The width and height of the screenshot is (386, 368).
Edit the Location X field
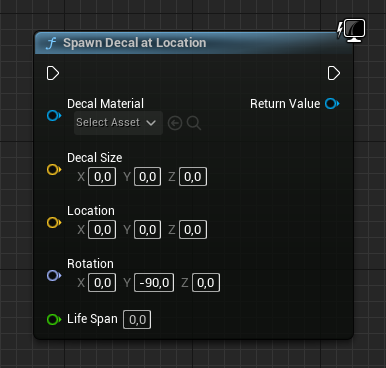click(102, 230)
